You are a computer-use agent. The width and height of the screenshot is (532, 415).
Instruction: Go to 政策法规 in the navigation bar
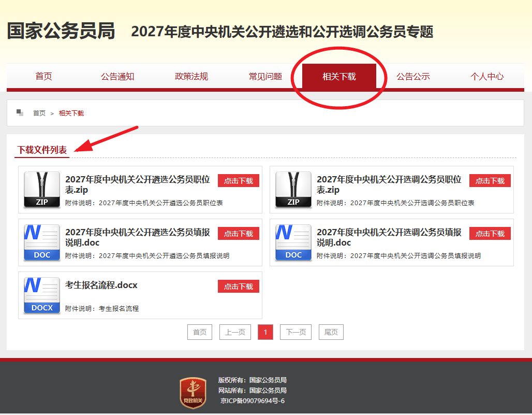click(x=191, y=76)
